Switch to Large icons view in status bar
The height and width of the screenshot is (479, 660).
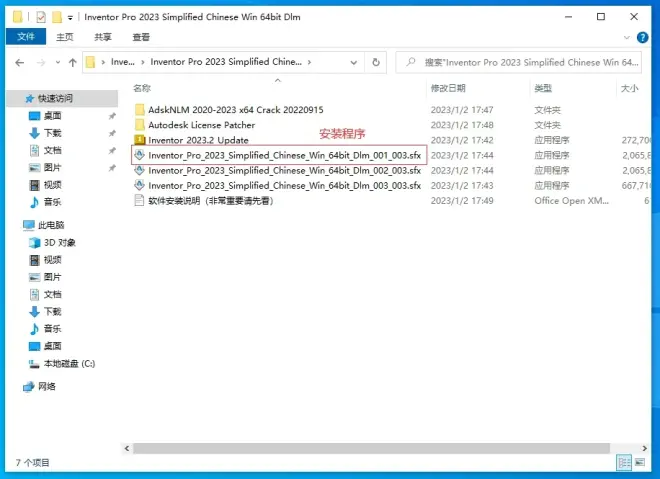click(640, 463)
